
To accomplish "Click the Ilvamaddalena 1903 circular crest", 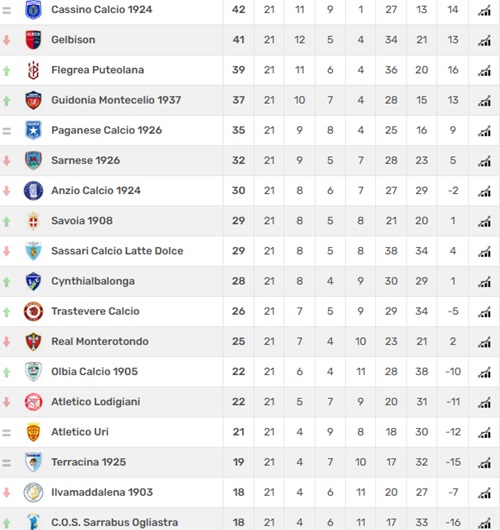I will point(33,492).
